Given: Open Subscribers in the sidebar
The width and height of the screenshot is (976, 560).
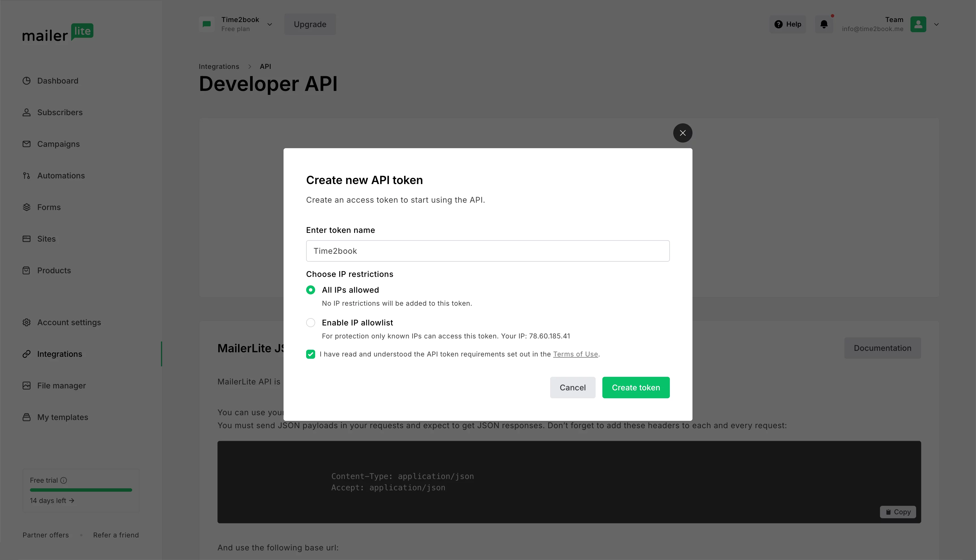Looking at the screenshot, I should 60,112.
